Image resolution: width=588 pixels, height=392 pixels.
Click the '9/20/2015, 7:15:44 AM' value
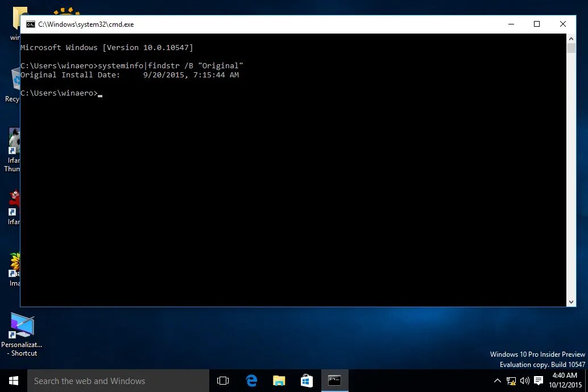[191, 75]
